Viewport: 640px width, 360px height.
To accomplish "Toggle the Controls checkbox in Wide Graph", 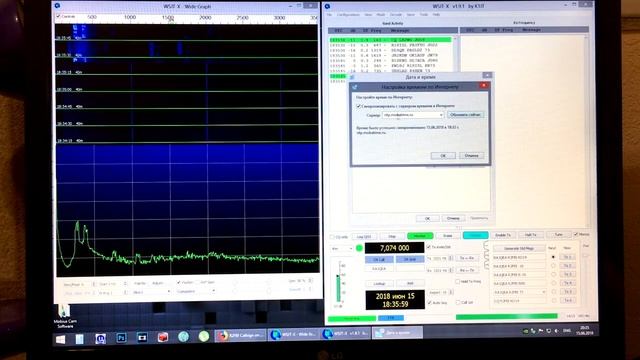I will (x=59, y=16).
